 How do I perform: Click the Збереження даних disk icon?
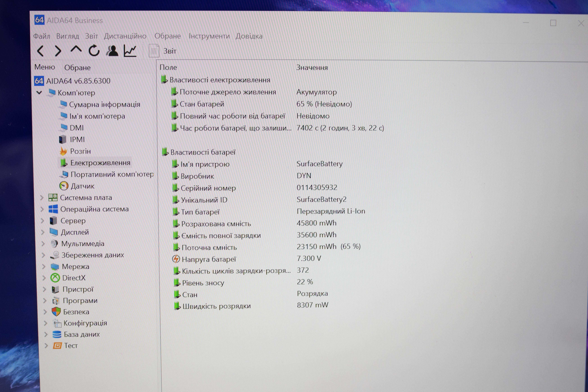point(55,255)
